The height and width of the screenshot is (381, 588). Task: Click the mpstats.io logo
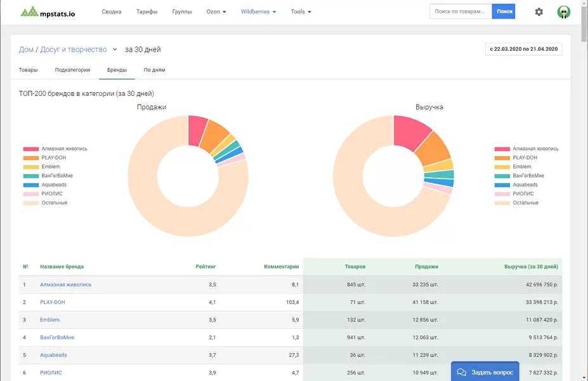48,12
